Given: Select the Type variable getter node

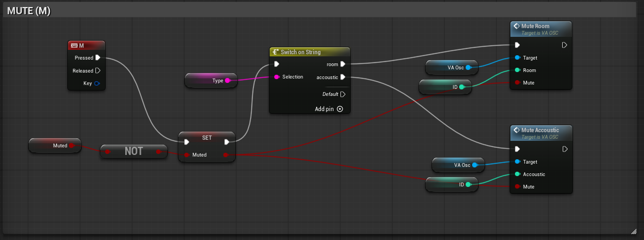Looking at the screenshot, I should 211,80.
